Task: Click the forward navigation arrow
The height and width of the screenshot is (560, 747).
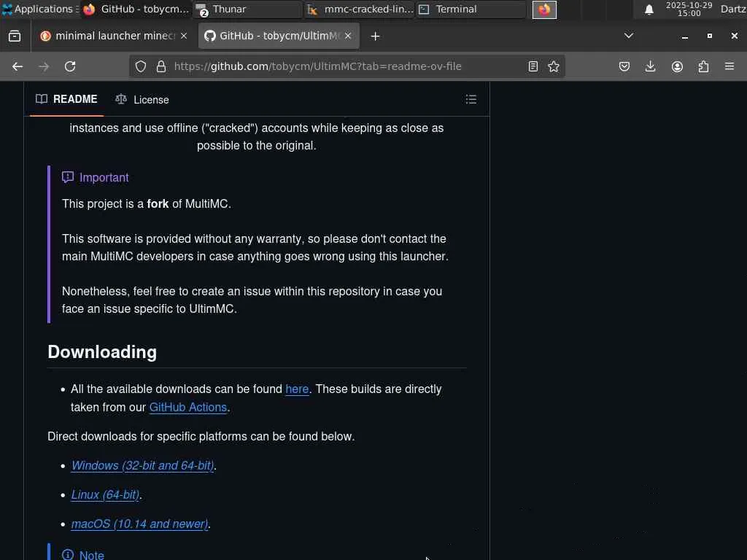Action: [44, 66]
